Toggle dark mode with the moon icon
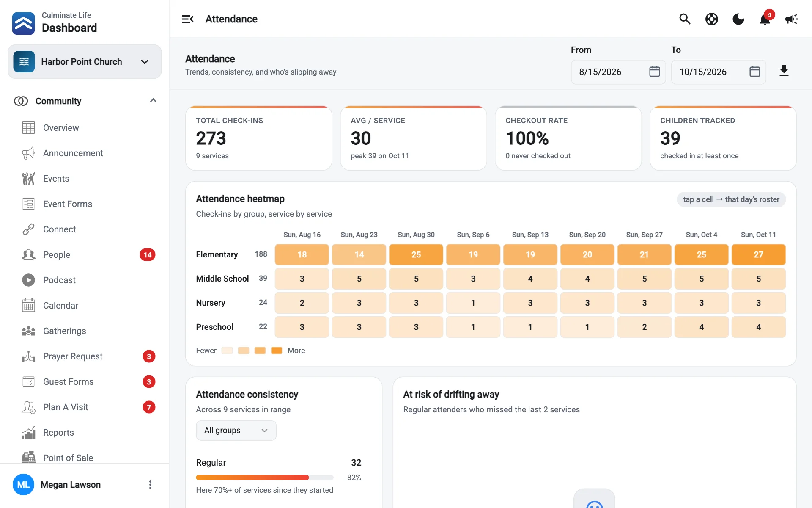 738,19
